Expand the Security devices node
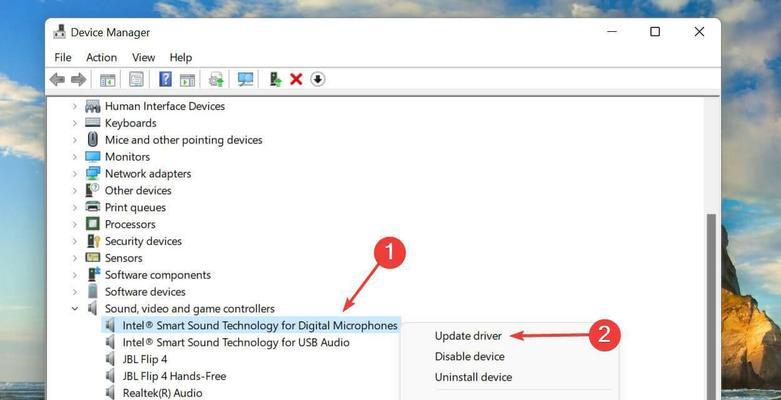 (x=75, y=241)
